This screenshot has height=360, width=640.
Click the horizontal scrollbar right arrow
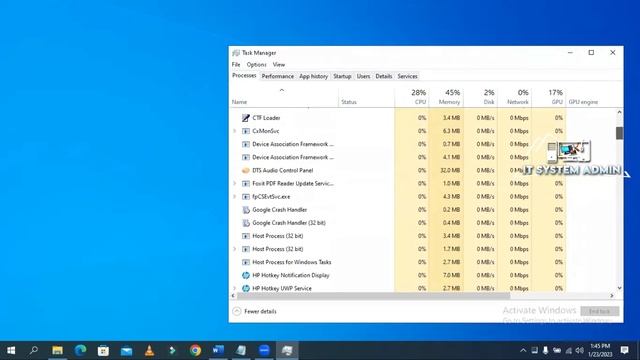coord(612,296)
